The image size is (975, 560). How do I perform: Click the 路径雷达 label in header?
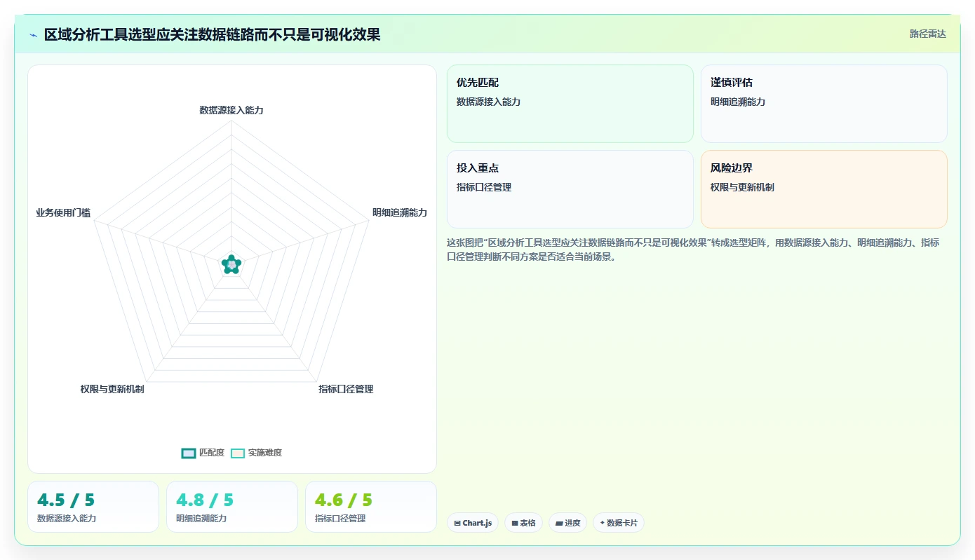coord(927,34)
